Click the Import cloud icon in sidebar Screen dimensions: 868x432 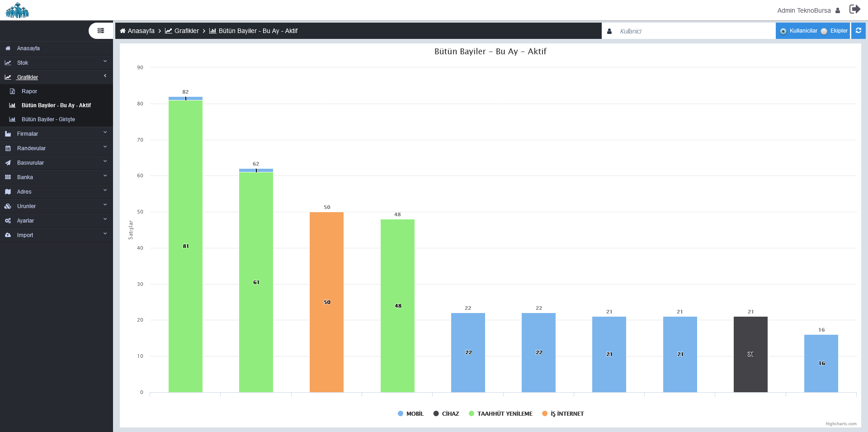[8, 235]
